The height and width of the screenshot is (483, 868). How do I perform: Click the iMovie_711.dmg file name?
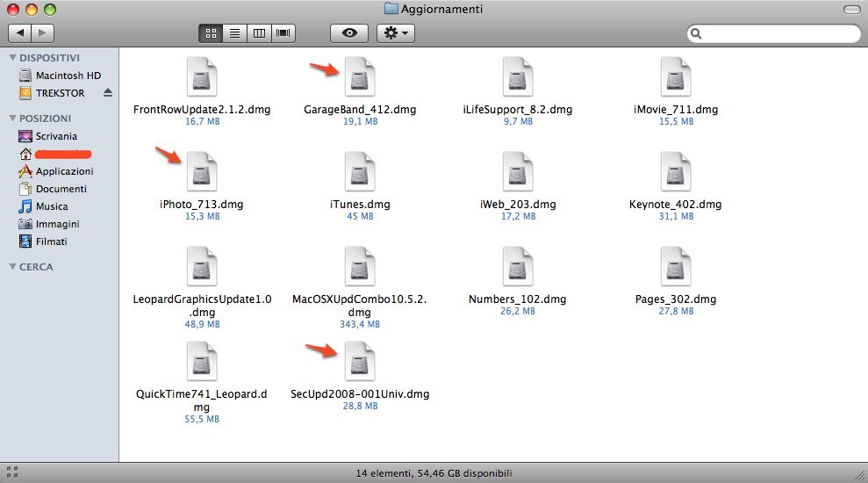pyautogui.click(x=676, y=110)
